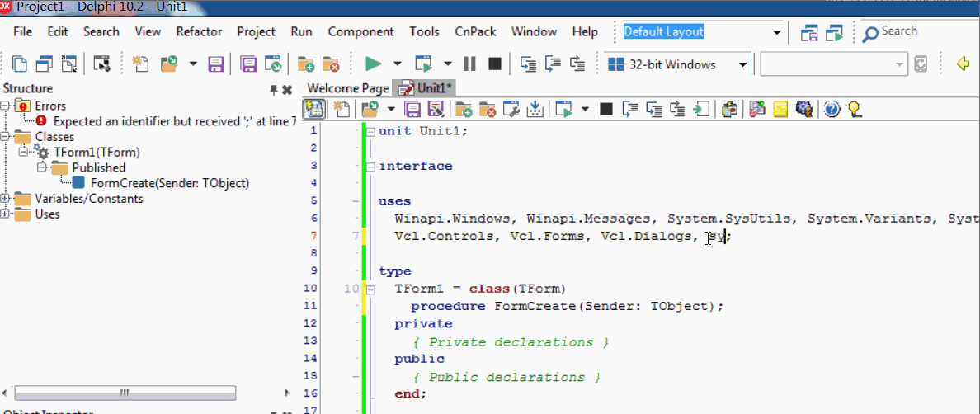Expand the Variables/Constants tree node

pyautogui.click(x=6, y=199)
